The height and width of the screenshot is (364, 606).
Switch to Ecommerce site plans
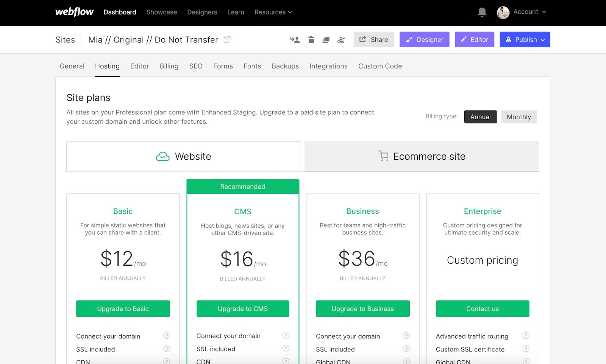coord(422,157)
